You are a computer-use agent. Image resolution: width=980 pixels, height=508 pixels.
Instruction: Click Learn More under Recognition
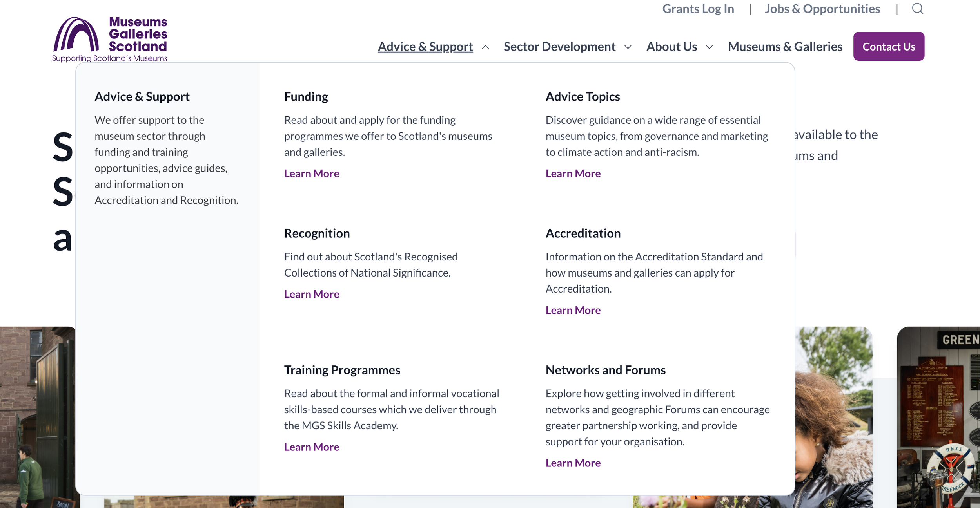(x=312, y=294)
